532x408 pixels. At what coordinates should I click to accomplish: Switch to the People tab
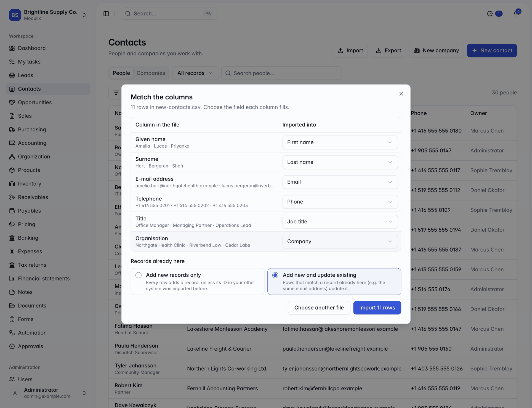click(121, 73)
